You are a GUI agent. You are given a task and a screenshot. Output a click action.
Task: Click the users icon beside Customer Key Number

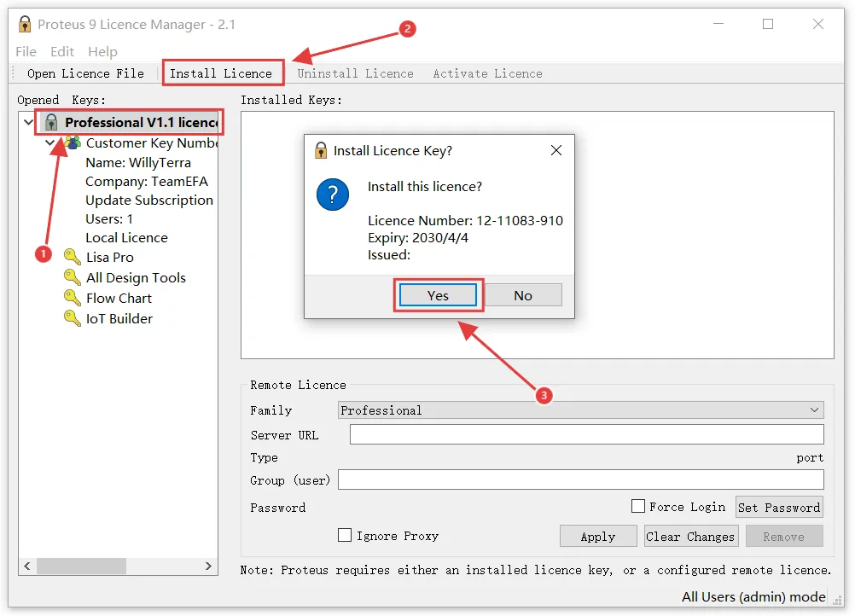73,142
